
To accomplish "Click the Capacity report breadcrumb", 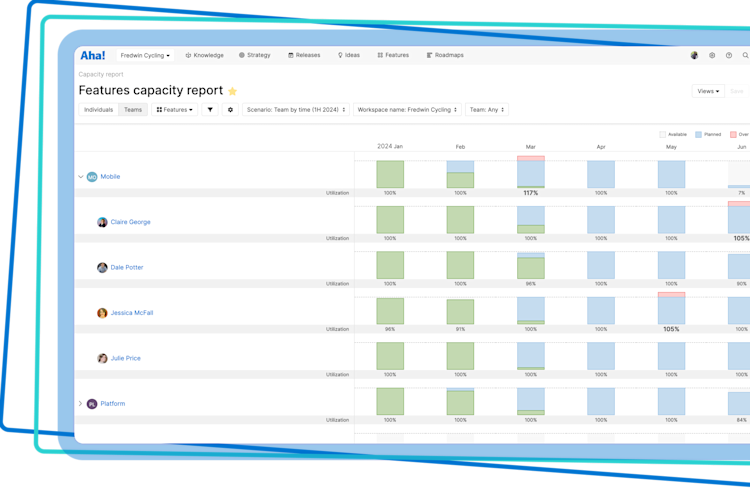I will tap(101, 75).
